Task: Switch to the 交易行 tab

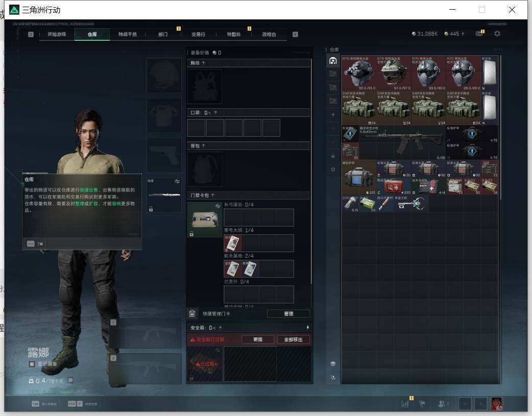Action: (x=198, y=34)
